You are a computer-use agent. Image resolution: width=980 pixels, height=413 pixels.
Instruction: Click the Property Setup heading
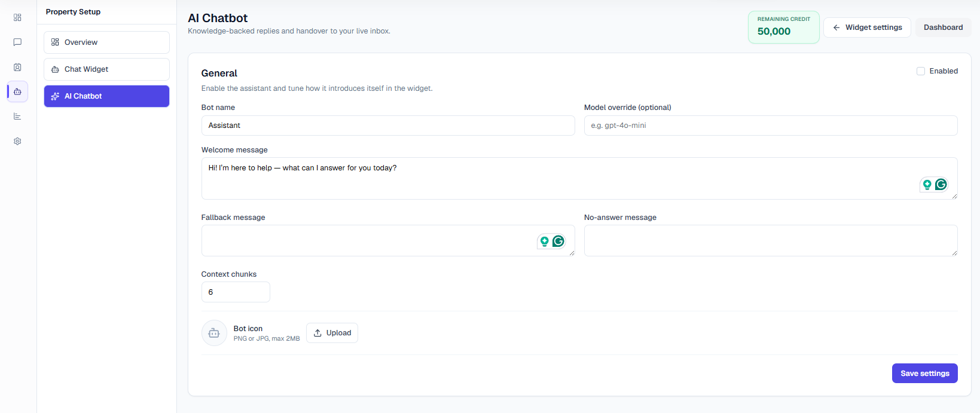[73, 12]
